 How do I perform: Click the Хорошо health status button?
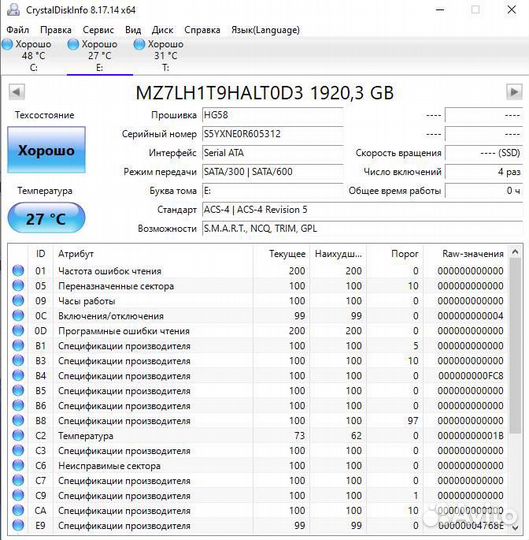pos(46,150)
